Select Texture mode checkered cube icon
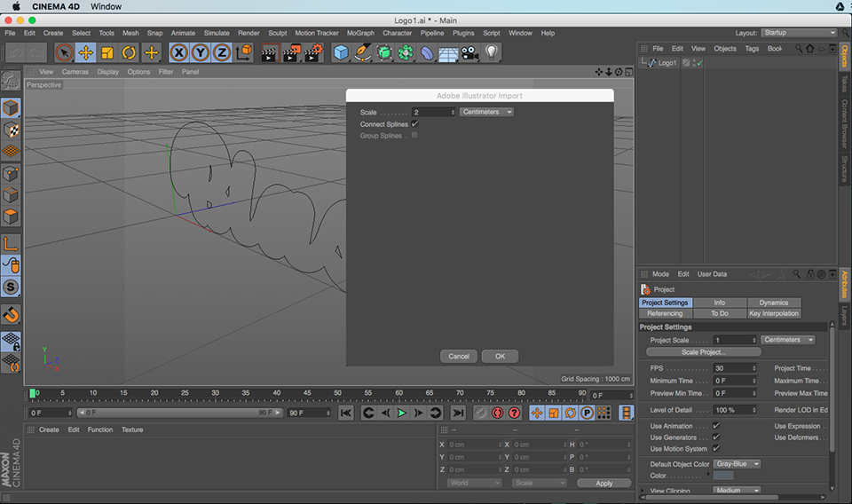This screenshot has width=852, height=504. point(11,130)
